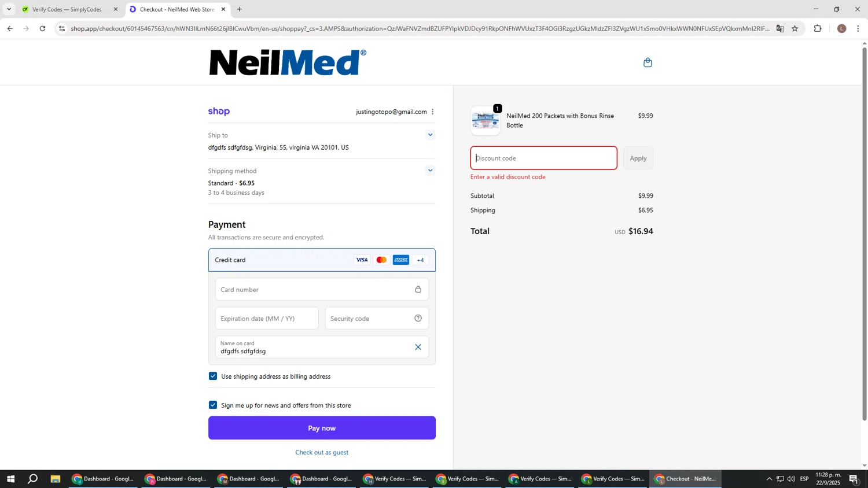Select the Checkout NeilMed tab
Image resolution: width=868 pixels, height=488 pixels.
click(176, 9)
